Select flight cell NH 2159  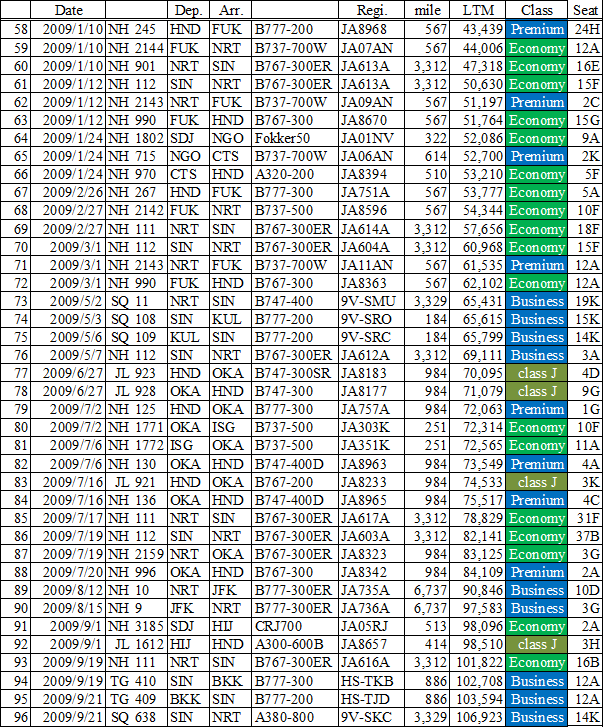coord(136,554)
